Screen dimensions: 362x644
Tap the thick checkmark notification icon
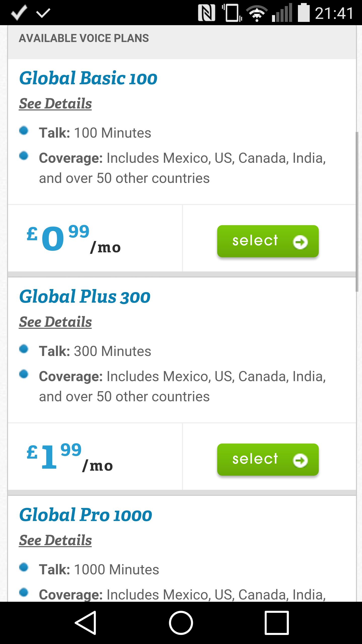pyautogui.click(x=19, y=12)
